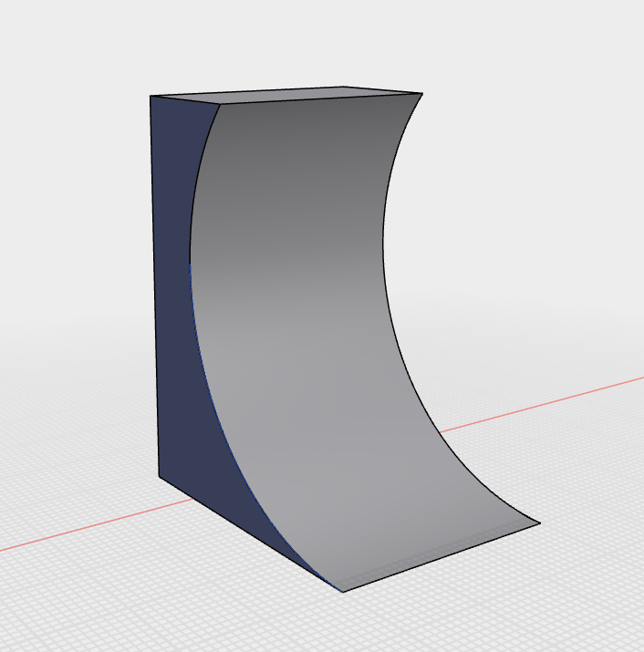Select the slanted bottom edge of blue face
The image size is (644, 652).
(251, 534)
